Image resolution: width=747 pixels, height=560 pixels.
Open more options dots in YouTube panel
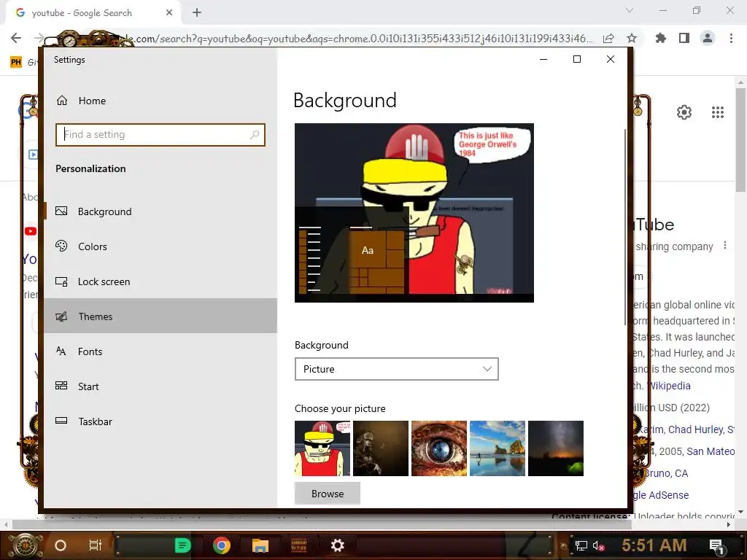click(x=725, y=245)
